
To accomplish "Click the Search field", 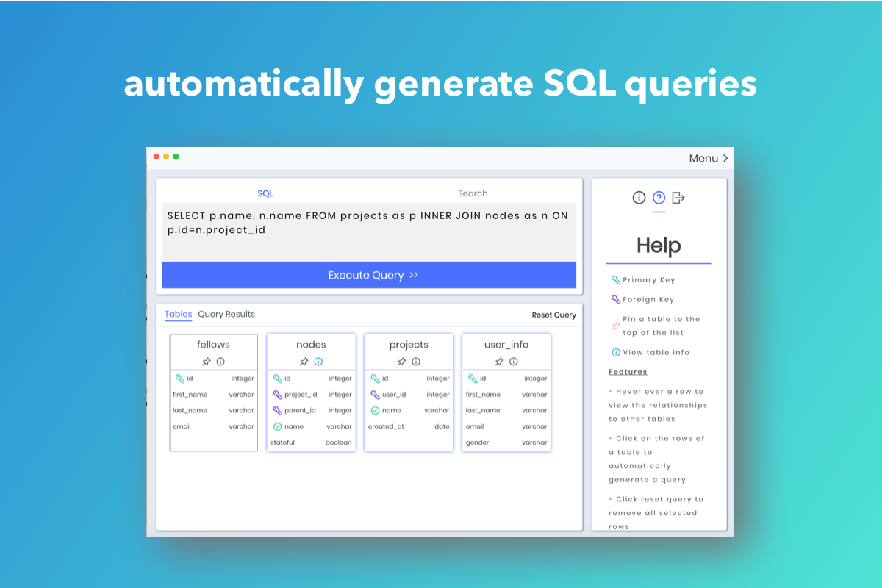I will pyautogui.click(x=473, y=193).
